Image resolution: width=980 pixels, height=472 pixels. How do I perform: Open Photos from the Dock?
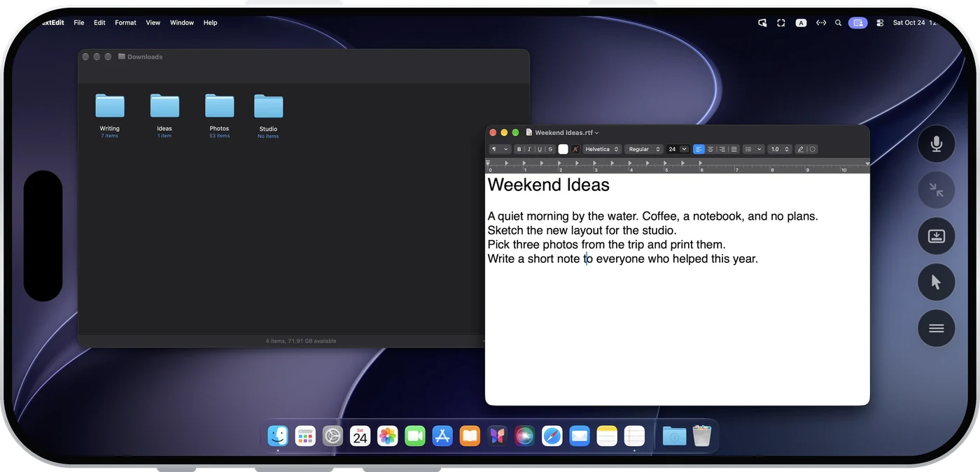[388, 436]
